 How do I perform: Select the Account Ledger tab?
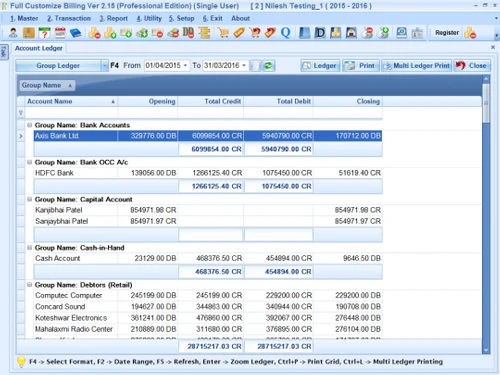[x=39, y=48]
